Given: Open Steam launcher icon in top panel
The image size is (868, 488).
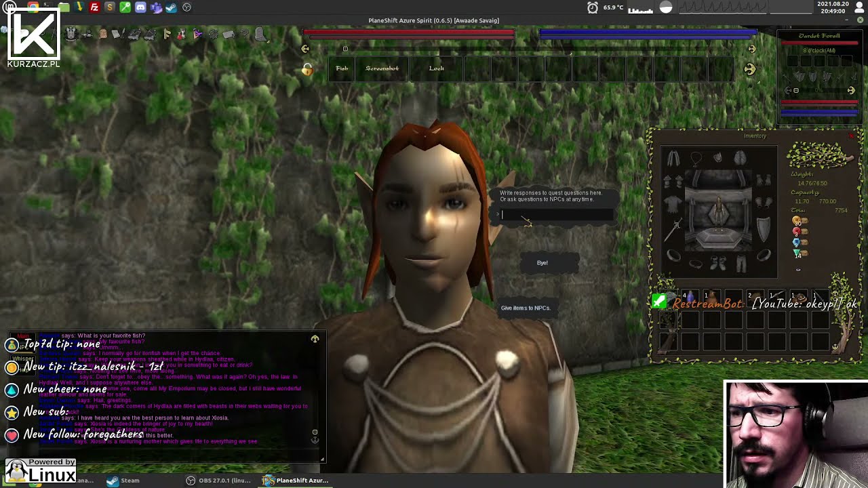Looking at the screenshot, I should [171, 7].
